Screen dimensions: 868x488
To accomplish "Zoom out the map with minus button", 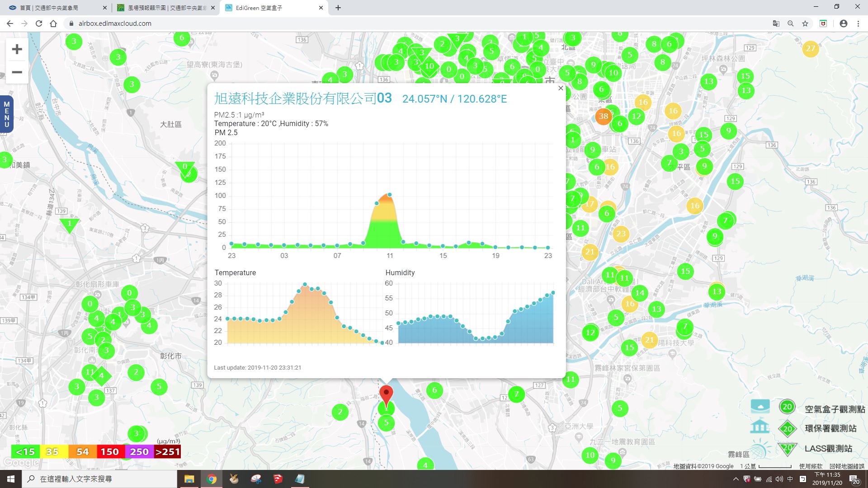I will tap(17, 72).
